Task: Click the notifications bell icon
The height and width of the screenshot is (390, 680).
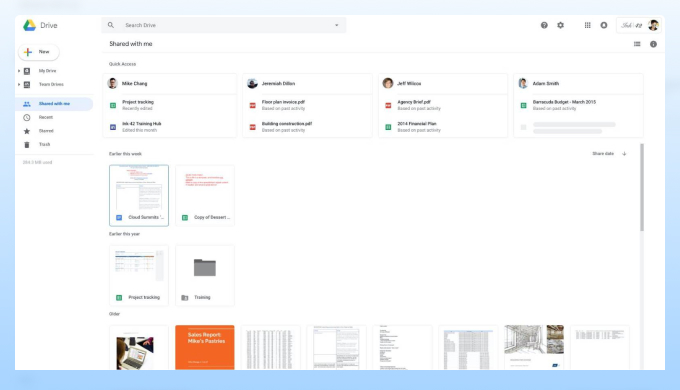Action: point(604,25)
